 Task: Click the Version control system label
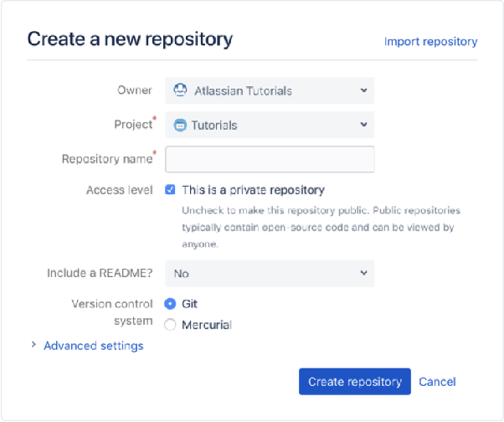112,312
